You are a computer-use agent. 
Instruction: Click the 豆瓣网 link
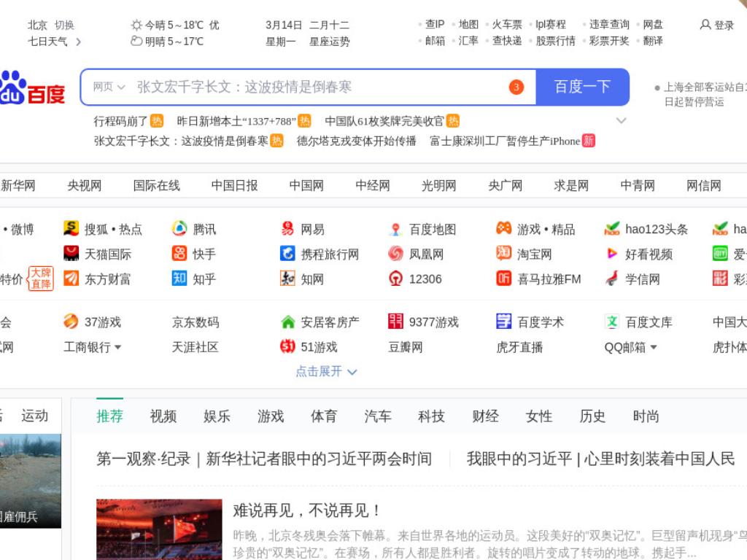[x=406, y=347]
